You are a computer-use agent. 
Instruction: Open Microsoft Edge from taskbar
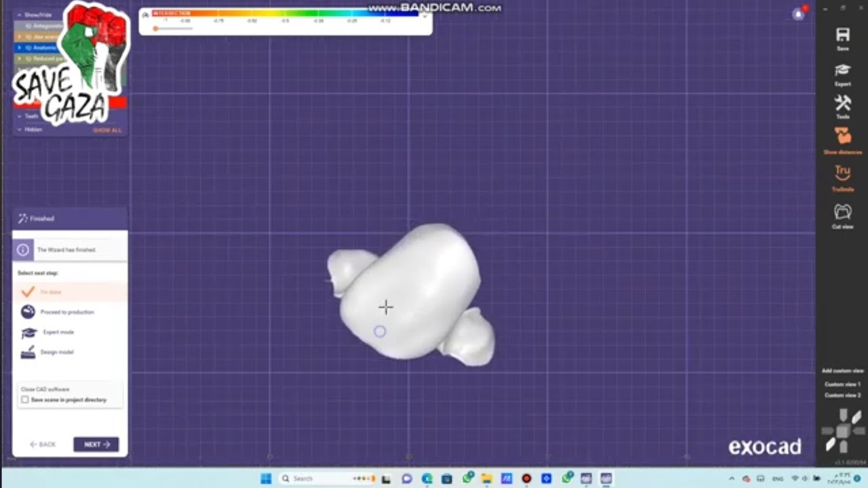(427, 479)
